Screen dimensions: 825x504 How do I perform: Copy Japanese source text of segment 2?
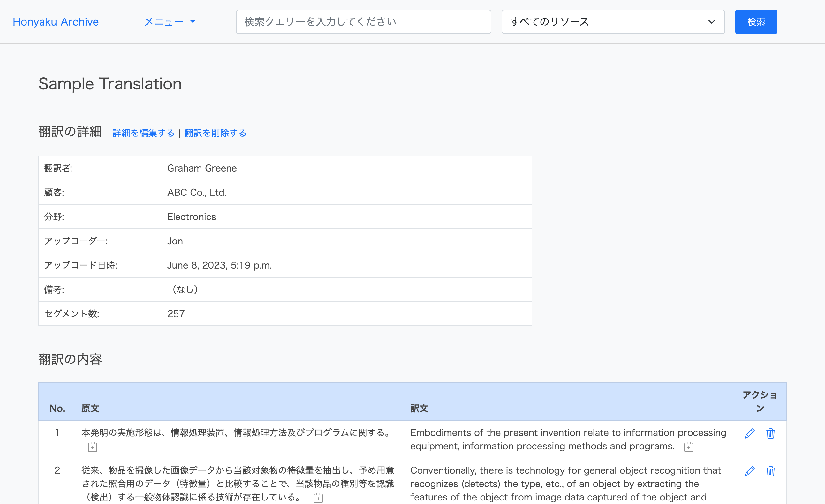tap(318, 498)
